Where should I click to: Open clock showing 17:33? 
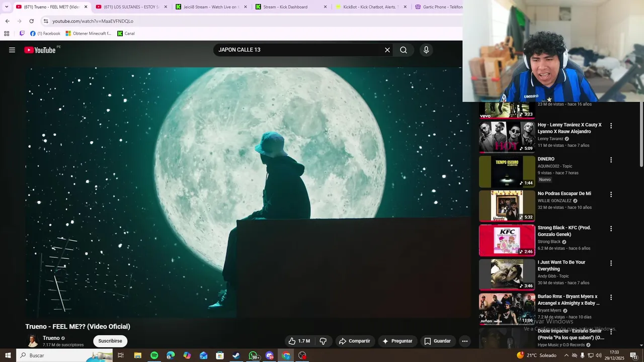pyautogui.click(x=614, y=355)
